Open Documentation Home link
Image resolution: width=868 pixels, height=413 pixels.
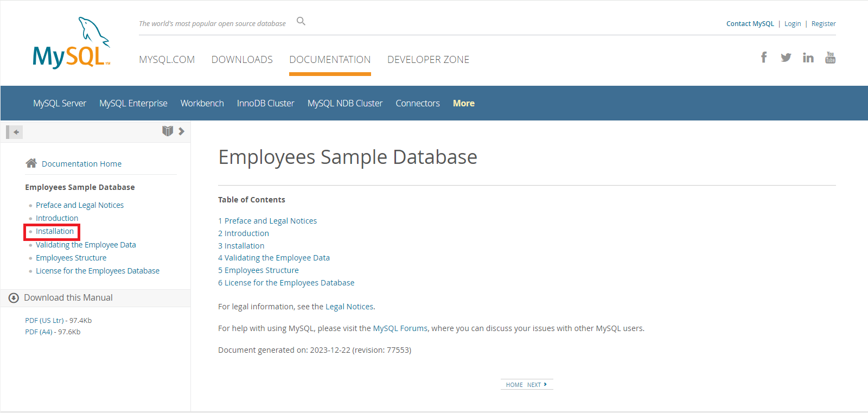81,164
